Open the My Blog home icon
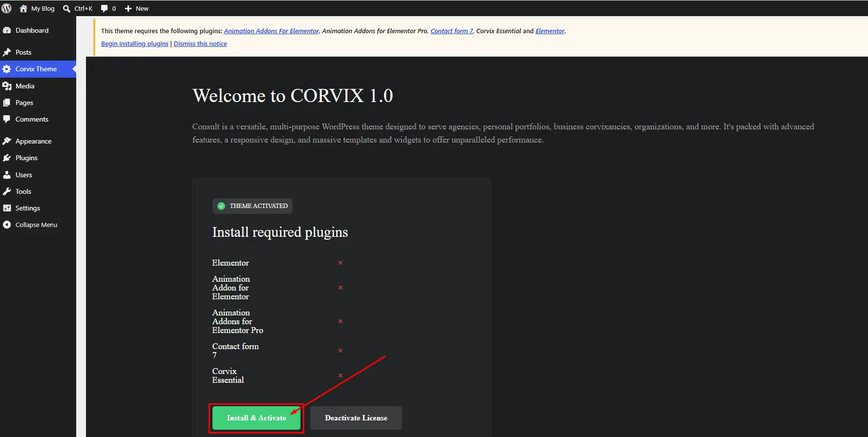Viewport: 868px width, 437px height. (x=23, y=8)
